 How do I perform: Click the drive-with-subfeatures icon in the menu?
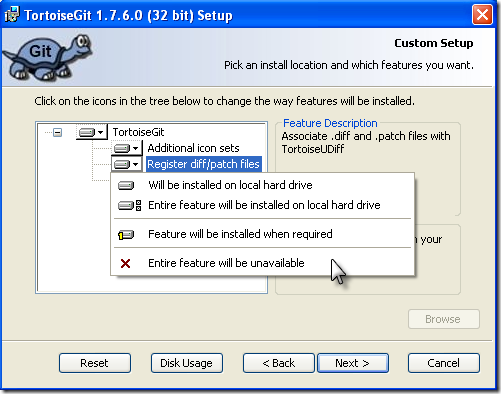point(130,205)
